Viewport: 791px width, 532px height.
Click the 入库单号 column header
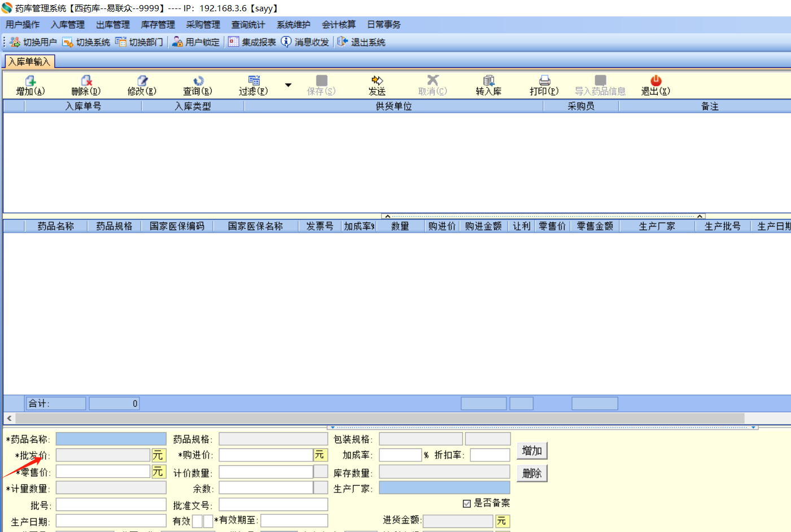(83, 106)
